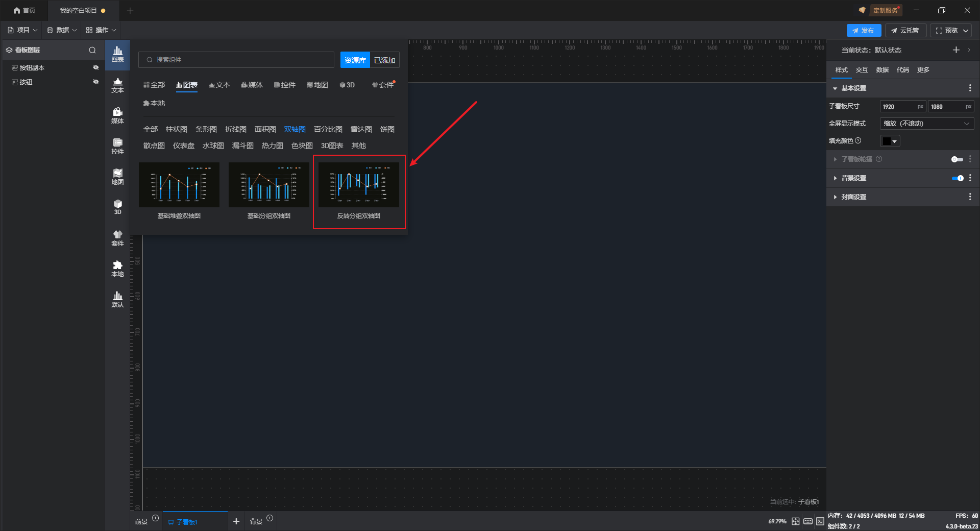Open the 操作 menu dropdown

101,30
